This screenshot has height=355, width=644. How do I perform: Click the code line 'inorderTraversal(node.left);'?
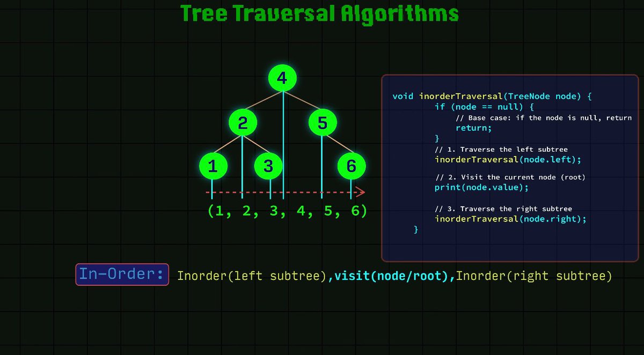(x=508, y=160)
